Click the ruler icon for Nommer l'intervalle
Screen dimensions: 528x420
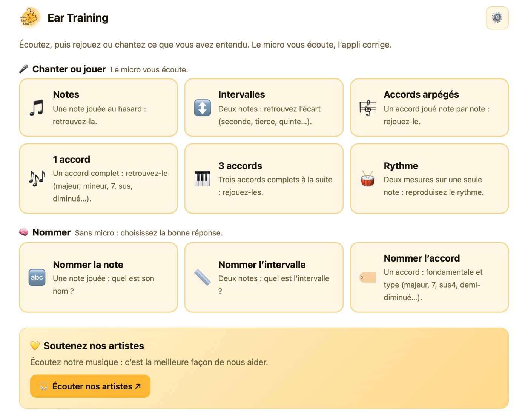click(x=202, y=277)
